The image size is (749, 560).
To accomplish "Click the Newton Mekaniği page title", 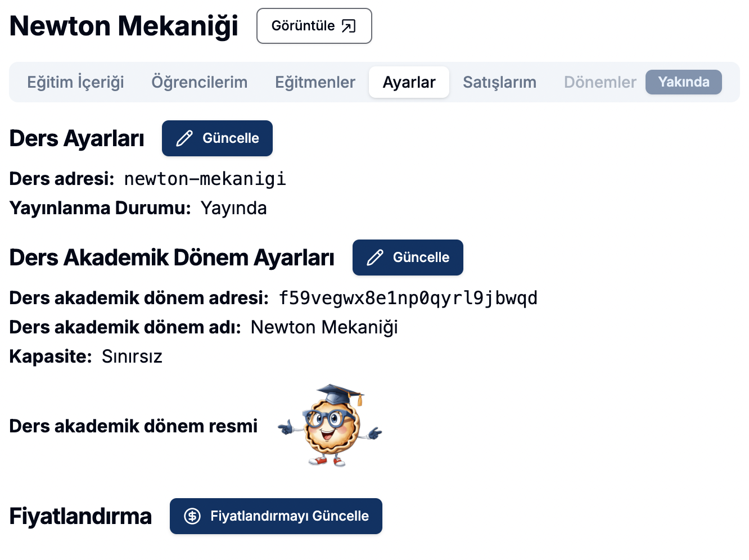I will [x=124, y=26].
